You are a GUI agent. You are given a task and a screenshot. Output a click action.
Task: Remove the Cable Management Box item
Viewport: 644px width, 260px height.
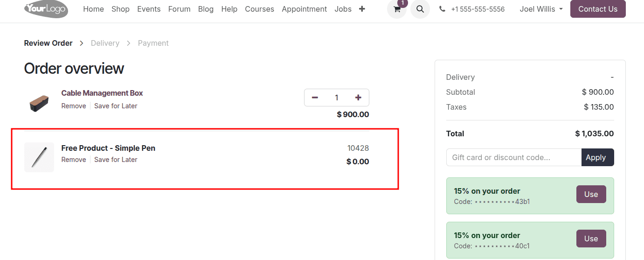point(74,106)
